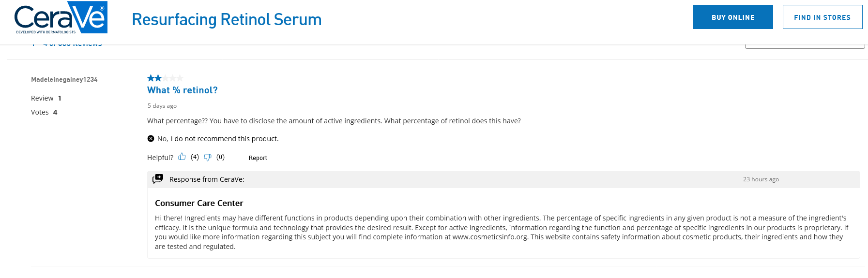Click the CeraVe response speech bubble icon

158,179
